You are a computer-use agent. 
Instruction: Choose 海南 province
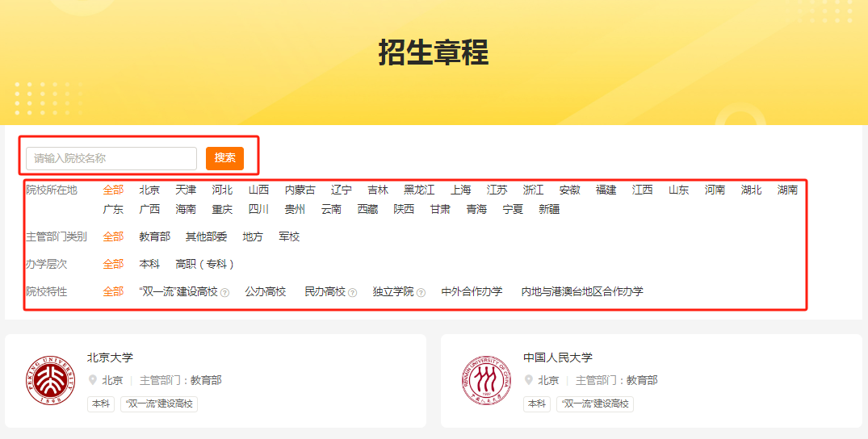click(186, 209)
